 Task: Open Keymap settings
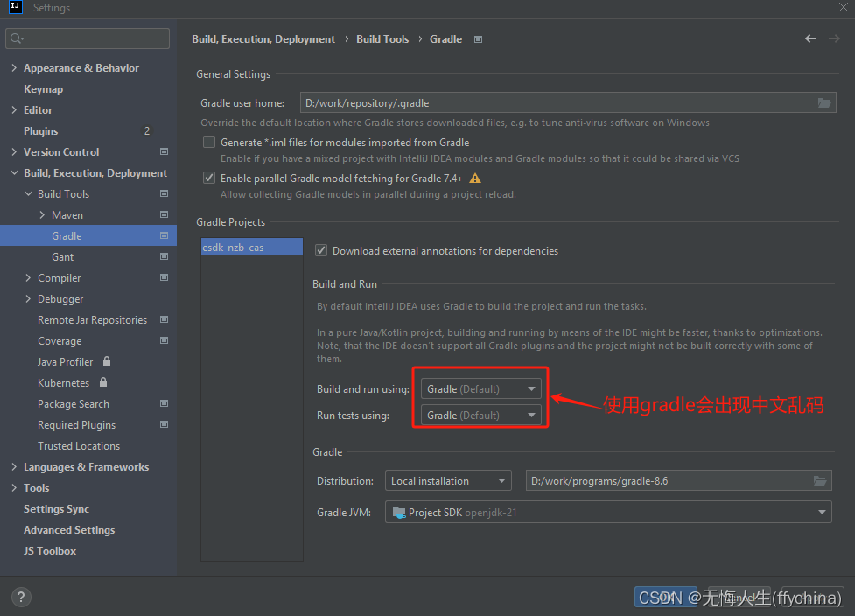(x=43, y=89)
